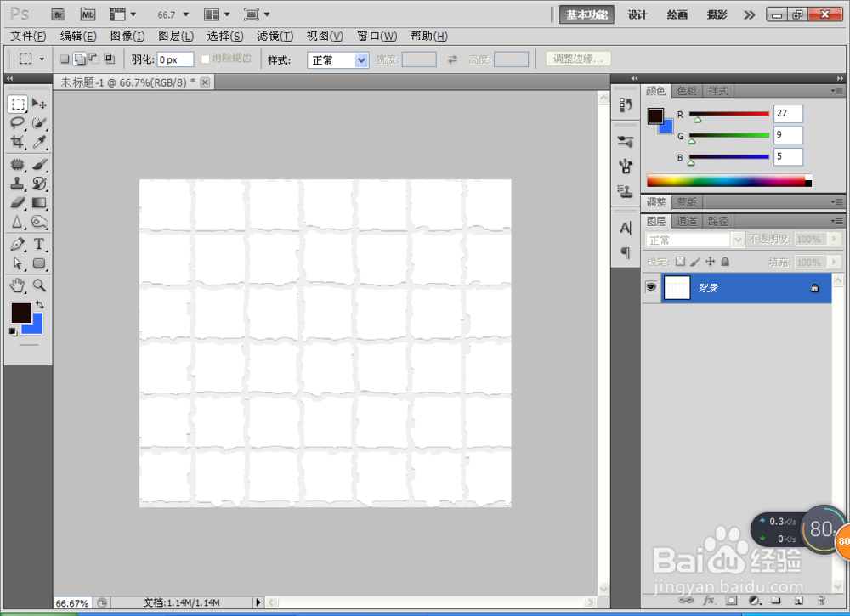Screen dimensions: 850x616
Task: Select the Brush tool
Action: (39, 164)
